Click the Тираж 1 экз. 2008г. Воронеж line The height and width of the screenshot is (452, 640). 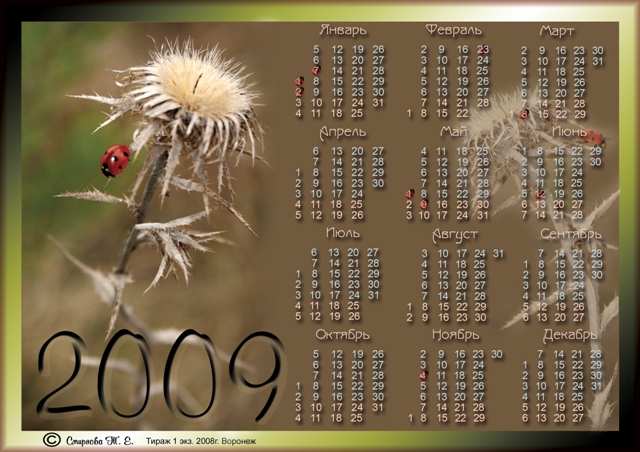(x=201, y=441)
